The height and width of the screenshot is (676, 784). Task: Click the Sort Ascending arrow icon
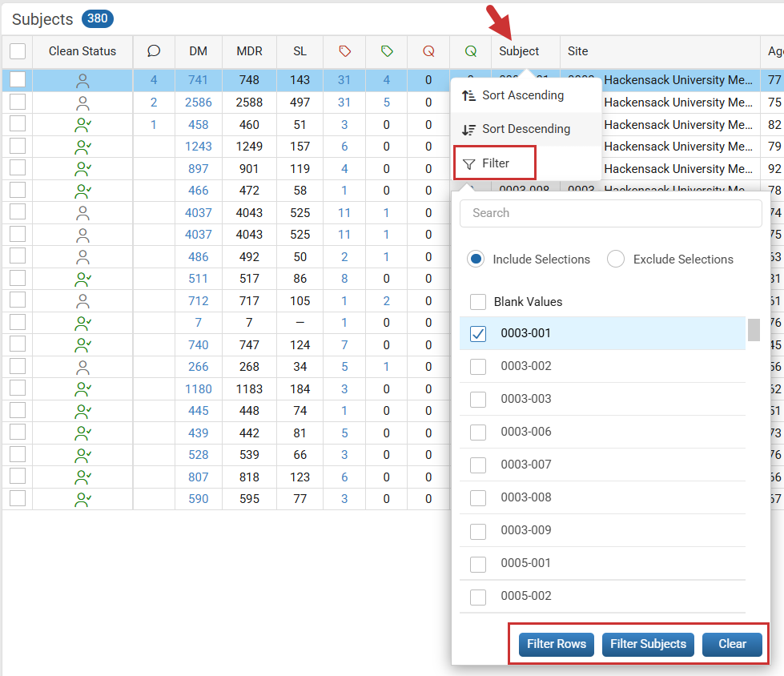point(468,95)
